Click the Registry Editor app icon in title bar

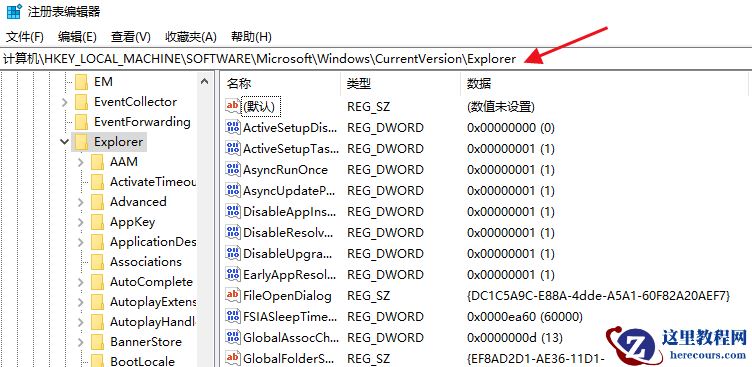[x=14, y=12]
